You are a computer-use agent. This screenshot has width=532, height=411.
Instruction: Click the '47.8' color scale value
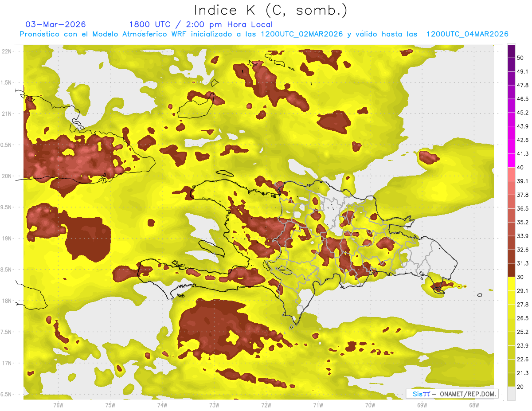coord(522,85)
